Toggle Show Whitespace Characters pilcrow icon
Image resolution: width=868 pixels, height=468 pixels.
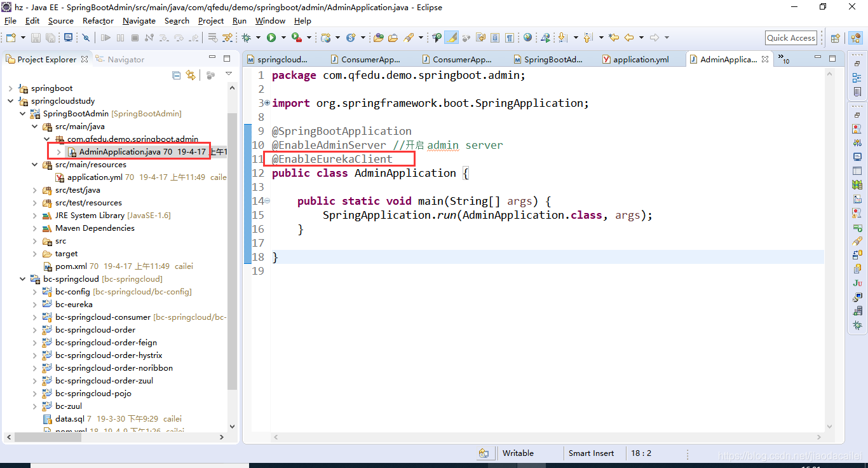point(510,38)
